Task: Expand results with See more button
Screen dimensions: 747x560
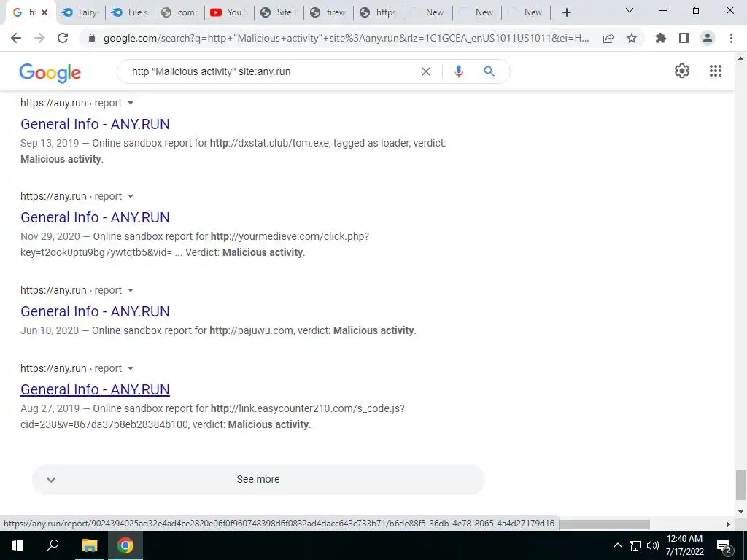Action: coord(258,479)
